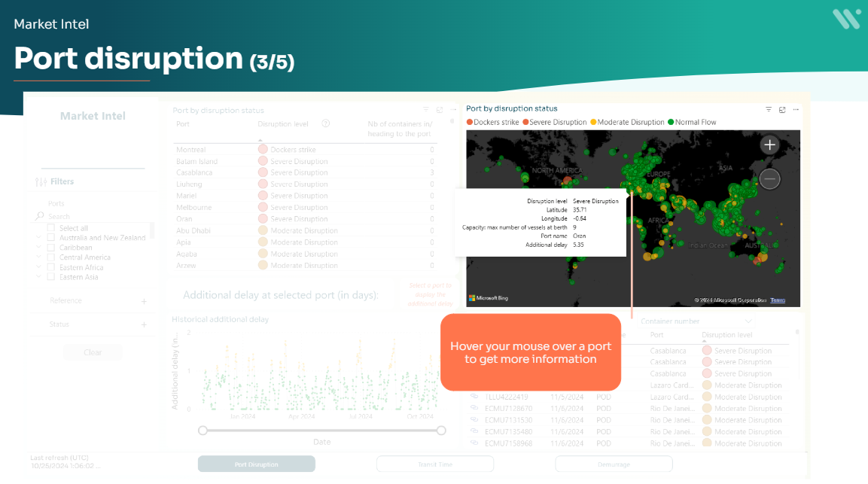The width and height of the screenshot is (868, 484).
Task: Switch to the Transit Time tab
Action: point(435,464)
